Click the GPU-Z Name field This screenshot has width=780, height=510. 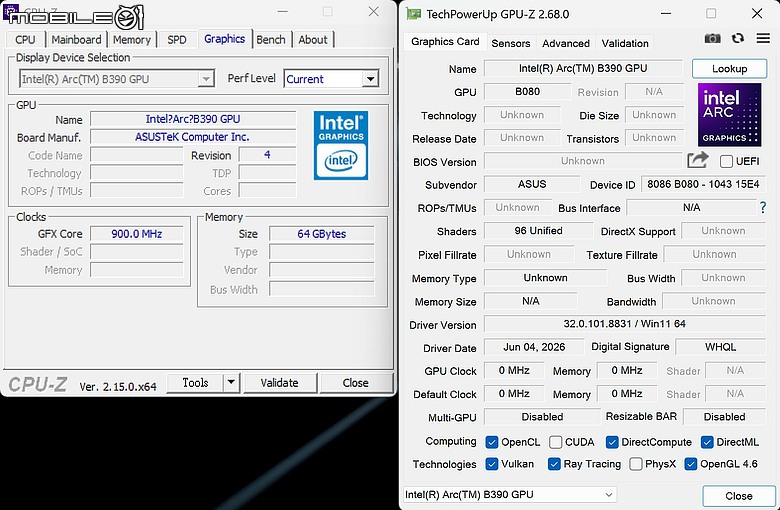click(583, 69)
